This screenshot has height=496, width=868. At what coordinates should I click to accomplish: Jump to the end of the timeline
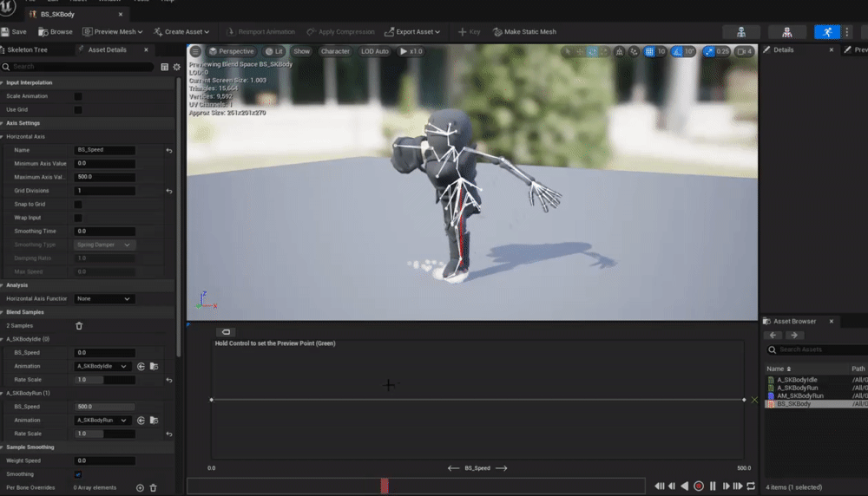(x=738, y=486)
